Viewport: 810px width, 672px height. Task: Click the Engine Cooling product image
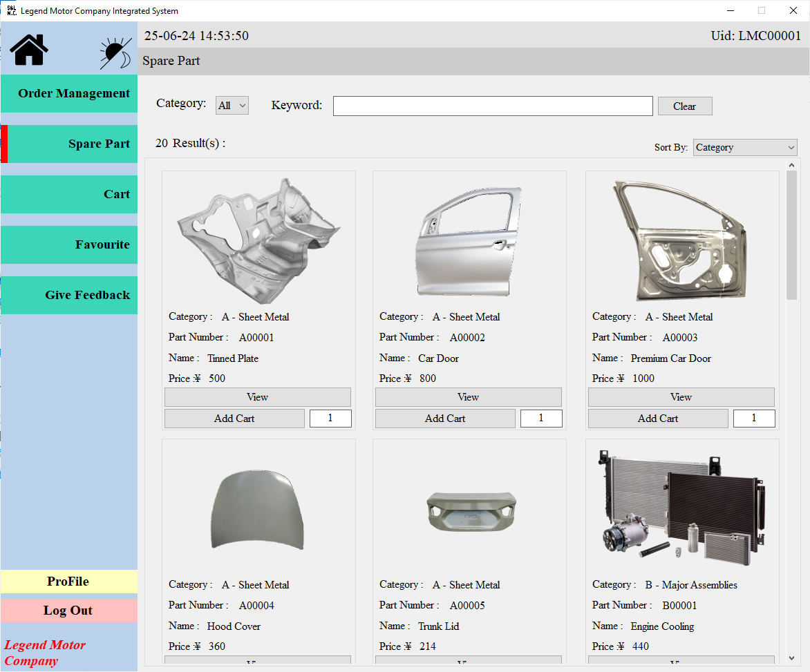(681, 508)
